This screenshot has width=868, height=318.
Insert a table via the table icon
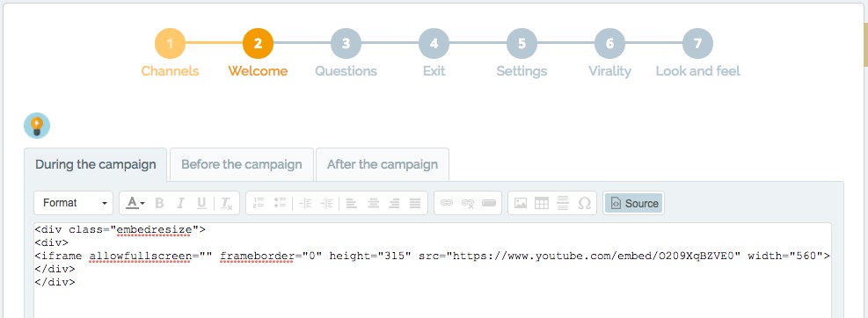(542, 203)
